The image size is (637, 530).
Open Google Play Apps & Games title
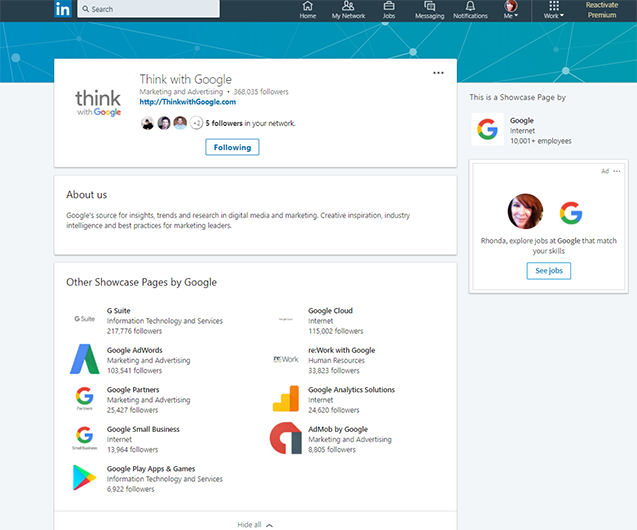pyautogui.click(x=151, y=469)
